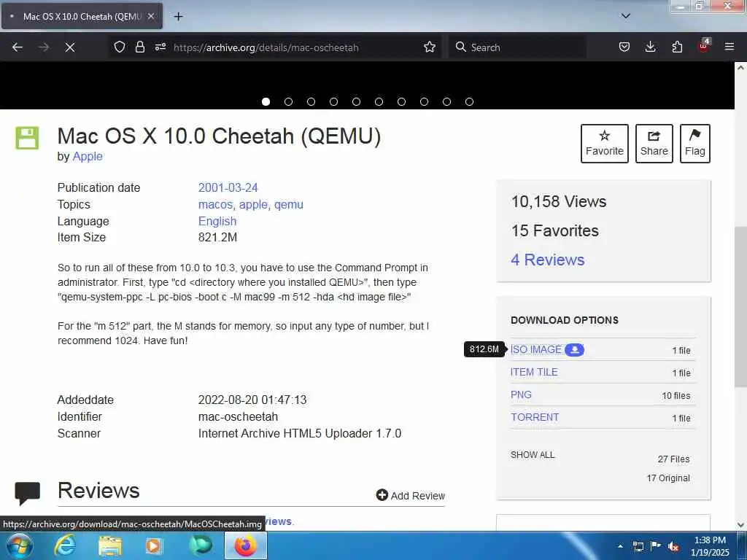Jump to 4 Reviews

547,260
